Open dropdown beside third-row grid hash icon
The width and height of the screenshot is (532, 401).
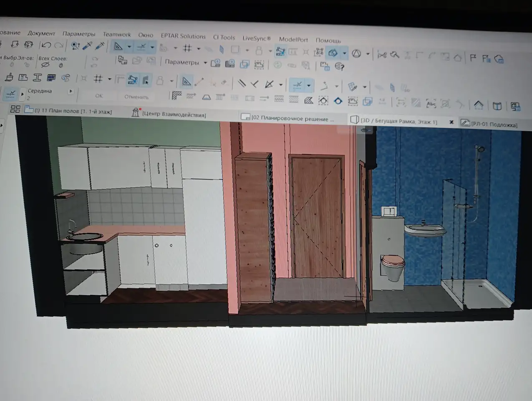point(110,79)
